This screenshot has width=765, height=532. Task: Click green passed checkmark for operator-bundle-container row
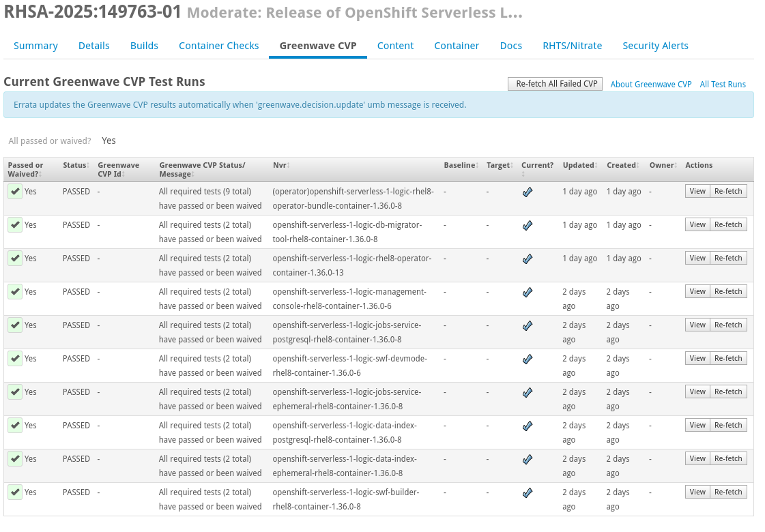tap(15, 192)
